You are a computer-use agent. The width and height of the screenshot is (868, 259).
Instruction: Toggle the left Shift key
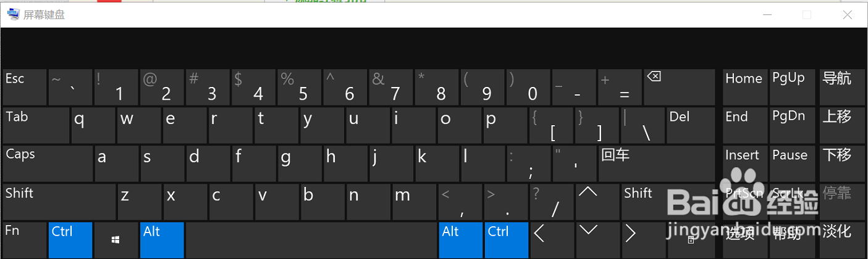point(59,201)
